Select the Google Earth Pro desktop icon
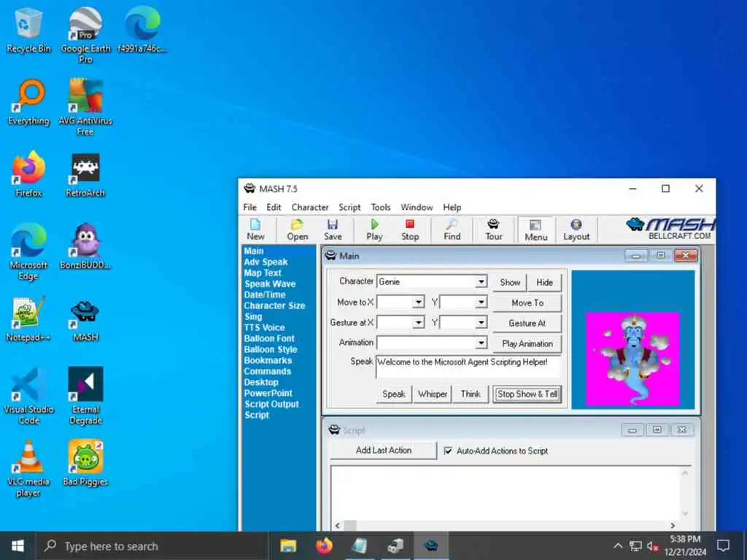The height and width of the screenshot is (560, 747). [x=85, y=35]
